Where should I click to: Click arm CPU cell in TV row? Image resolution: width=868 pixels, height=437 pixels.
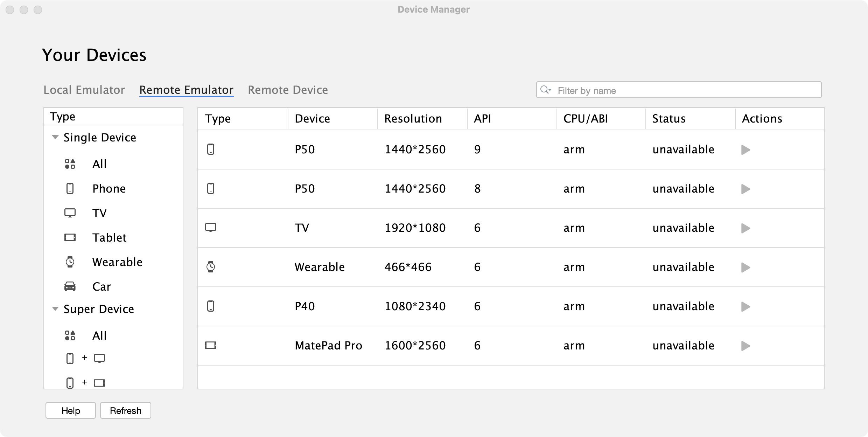[574, 228]
